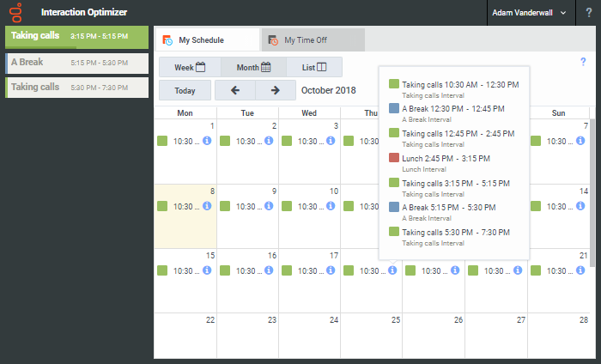Go to next month with right arrow
The image size is (601, 364).
point(275,90)
